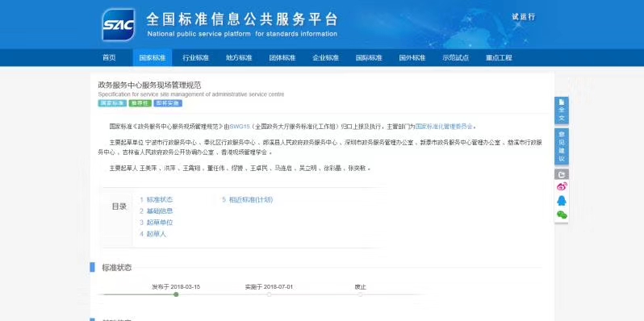Click the 实施于 2018-07-01 timeline dot
Image resolution: width=644 pixels, height=321 pixels.
tap(269, 294)
